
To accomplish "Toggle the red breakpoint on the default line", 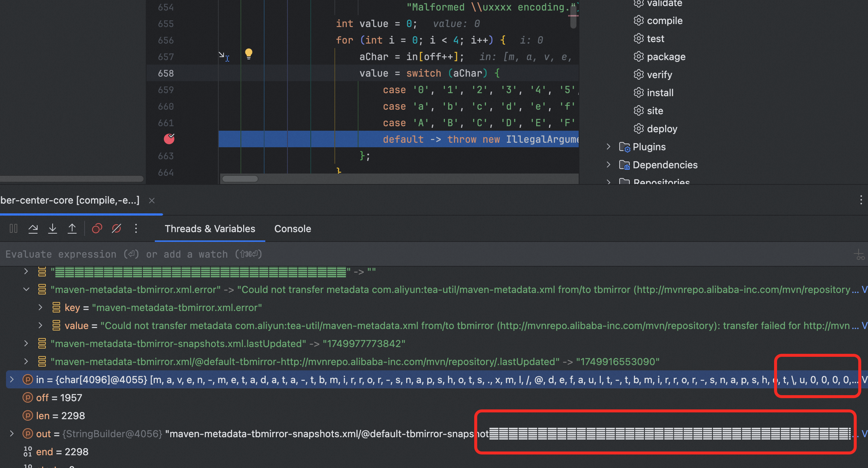I will (x=169, y=139).
